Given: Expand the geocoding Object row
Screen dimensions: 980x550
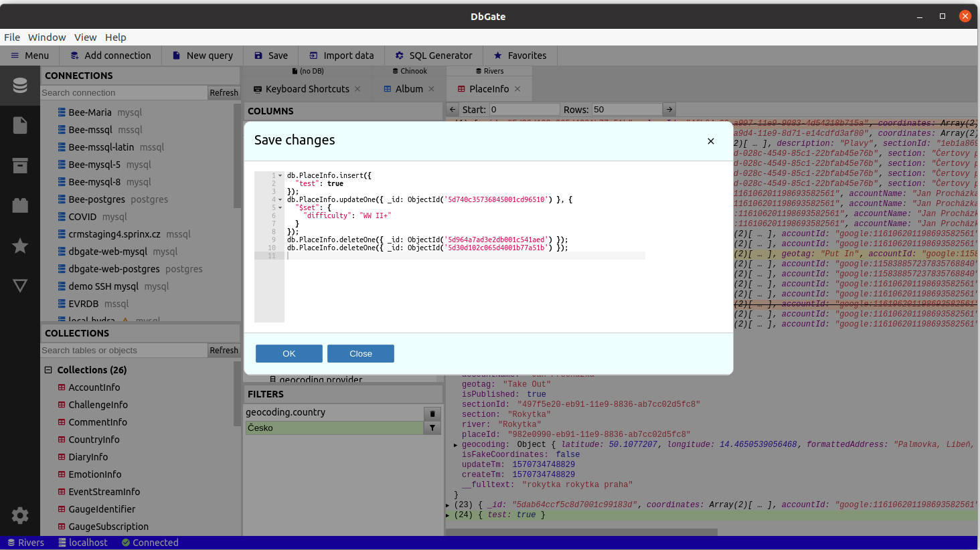Looking at the screenshot, I should (x=456, y=445).
